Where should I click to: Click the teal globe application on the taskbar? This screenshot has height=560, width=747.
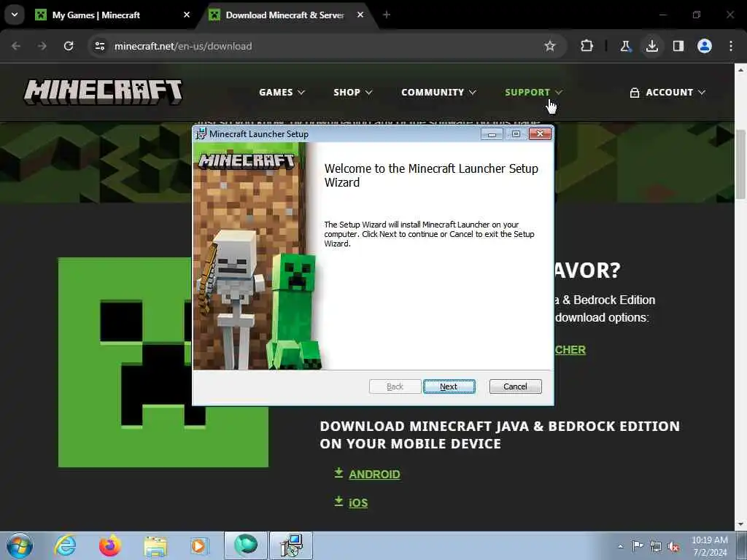click(246, 545)
